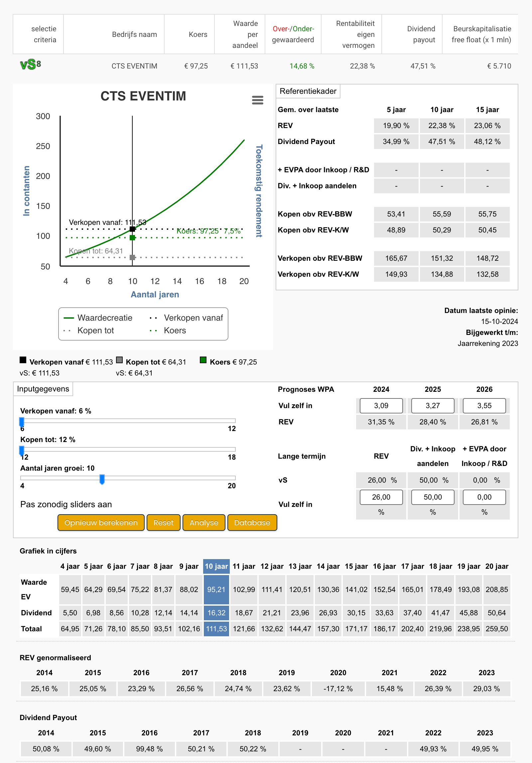The image size is (532, 763).
Task: Click the 5 jaar Dividend Payout 34,99 %
Action: 396,142
